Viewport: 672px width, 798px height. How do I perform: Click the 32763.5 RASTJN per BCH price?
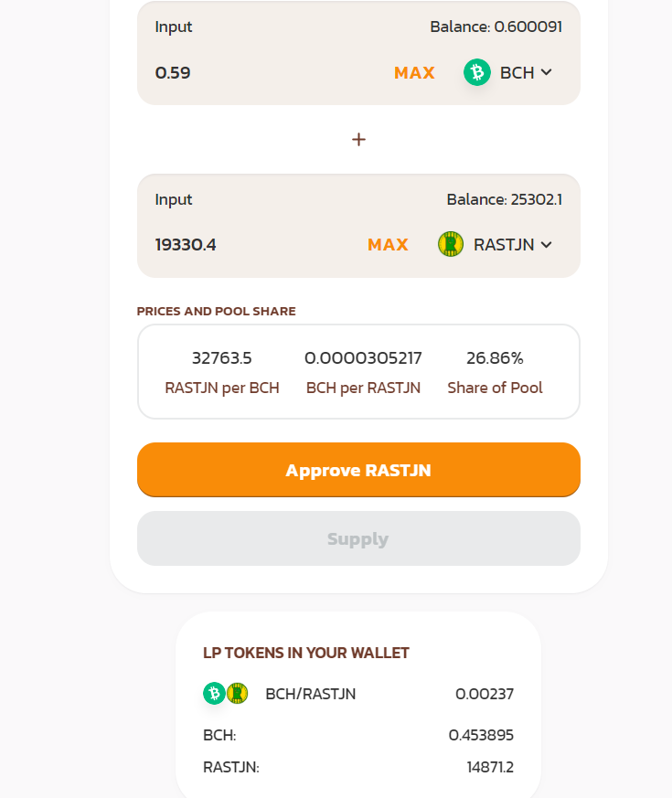222,358
